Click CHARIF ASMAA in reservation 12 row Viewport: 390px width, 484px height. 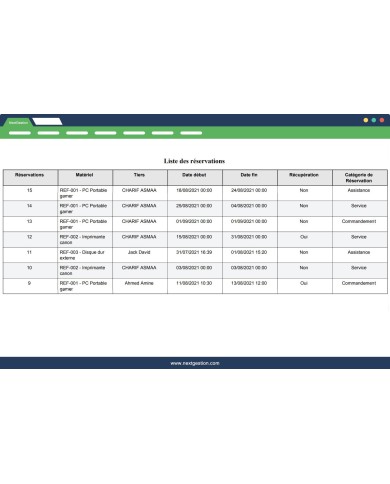pos(139,237)
